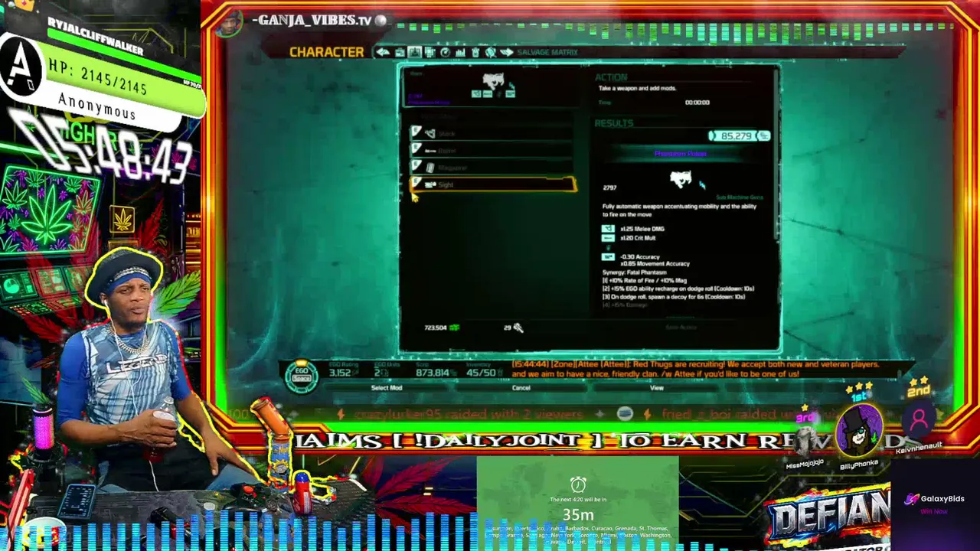The width and height of the screenshot is (980, 551).
Task: Open the grid icon in the Character menu bar
Action: point(430,52)
